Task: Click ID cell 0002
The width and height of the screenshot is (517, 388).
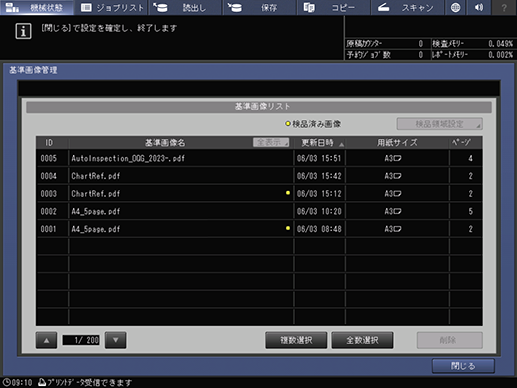Action: pos(49,211)
